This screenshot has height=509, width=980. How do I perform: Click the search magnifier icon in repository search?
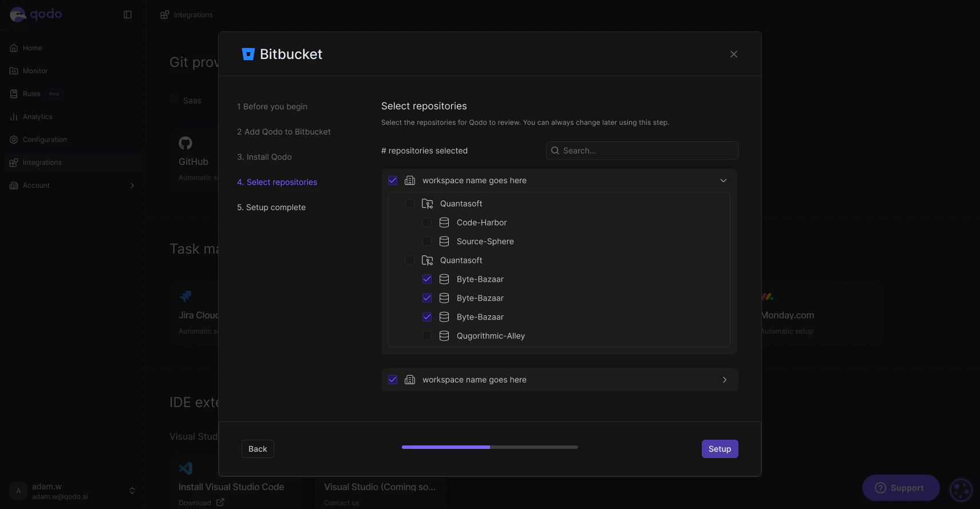[555, 151]
